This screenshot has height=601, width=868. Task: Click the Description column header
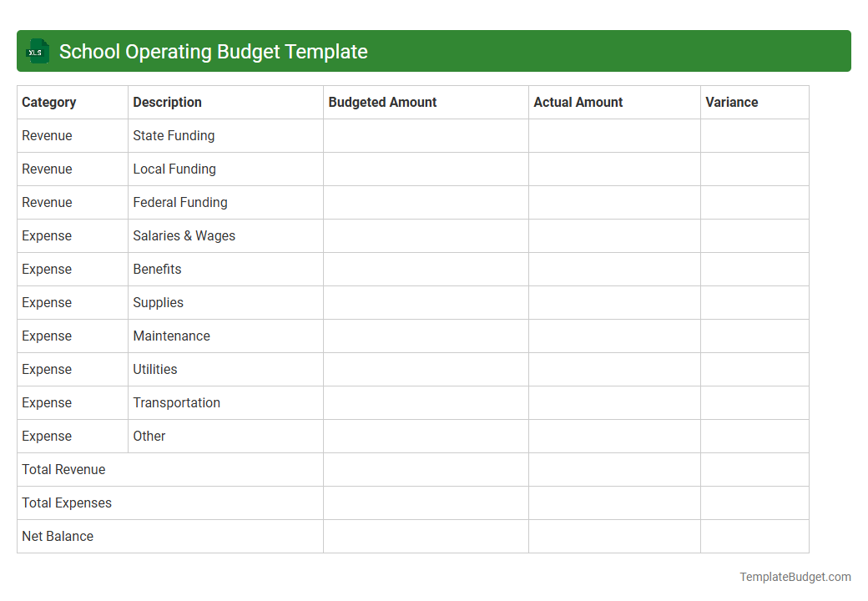[x=167, y=102]
